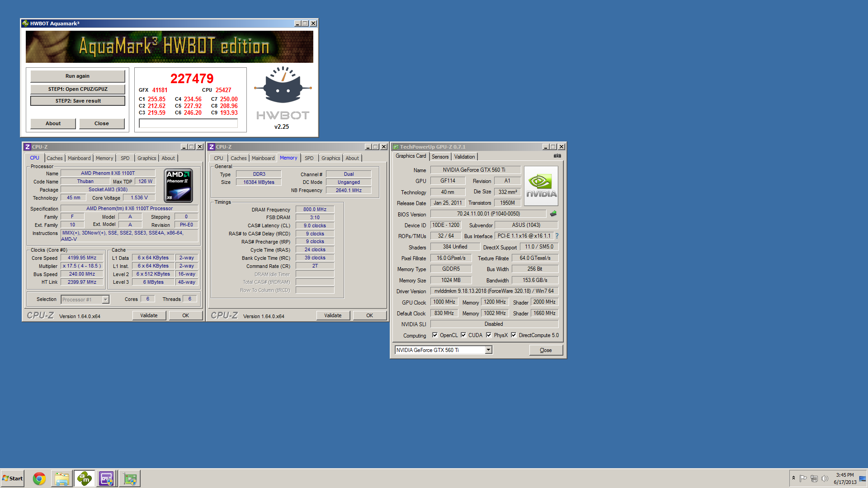Click the Aquamark score 227479
The width and height of the screenshot is (868, 488).
tap(192, 79)
